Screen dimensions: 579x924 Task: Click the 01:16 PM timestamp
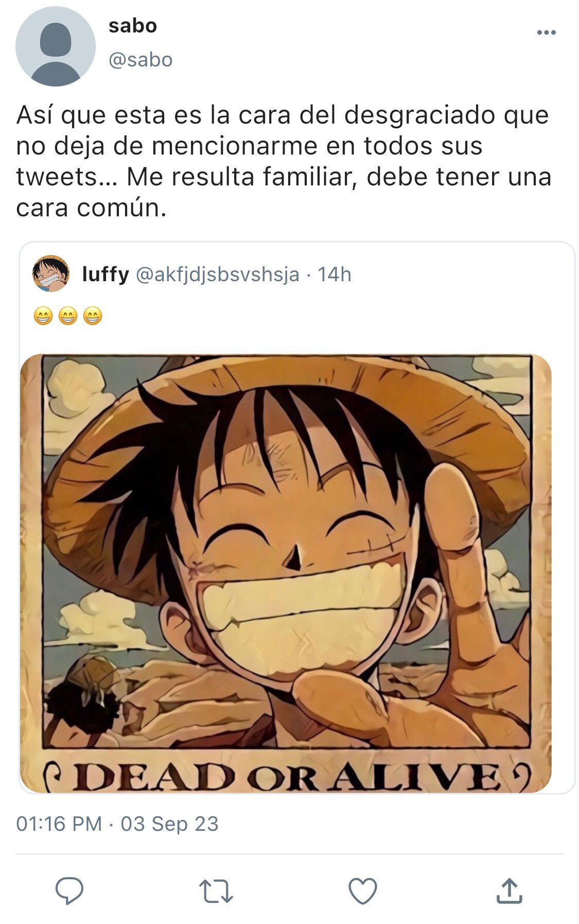[x=59, y=824]
